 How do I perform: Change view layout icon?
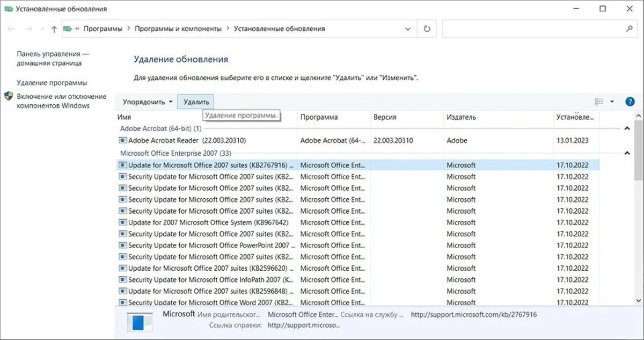click(x=599, y=102)
